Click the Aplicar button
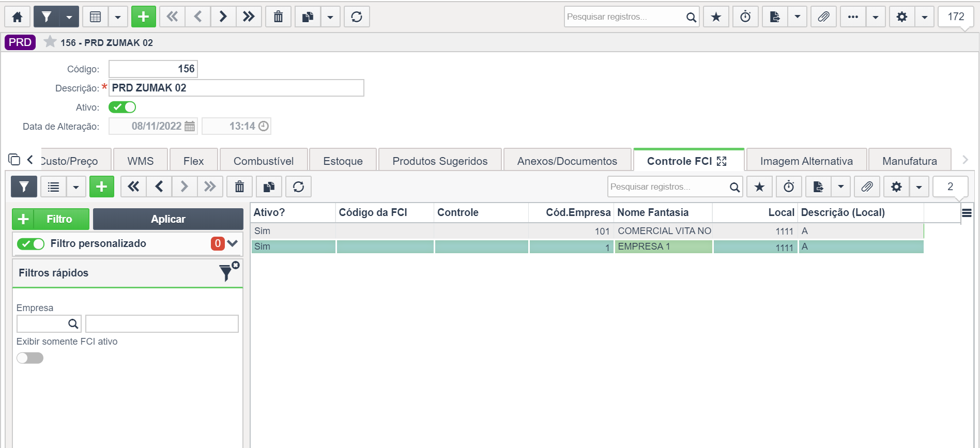 click(168, 219)
